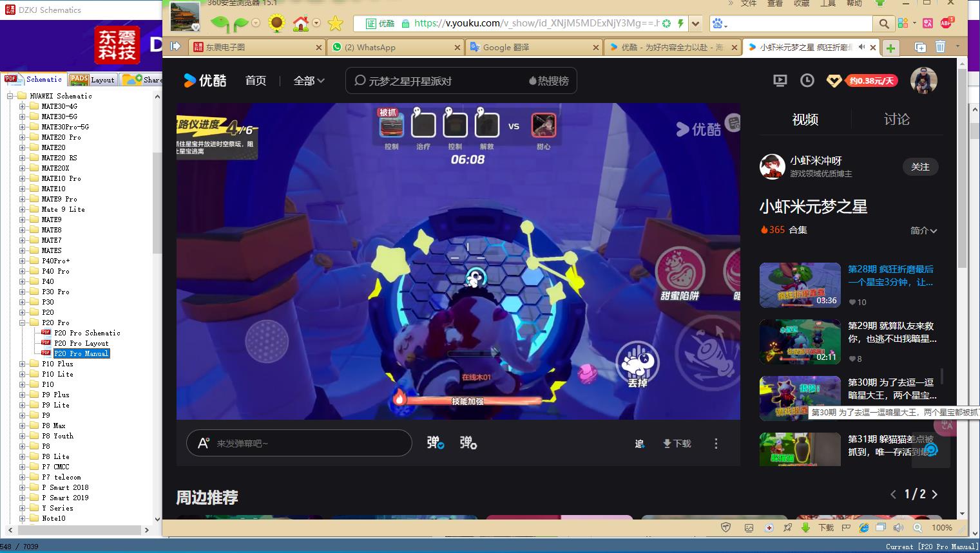980x553 pixels.
Task: Open the 第31期 躲猫猫 episode title
Action: coord(891,445)
